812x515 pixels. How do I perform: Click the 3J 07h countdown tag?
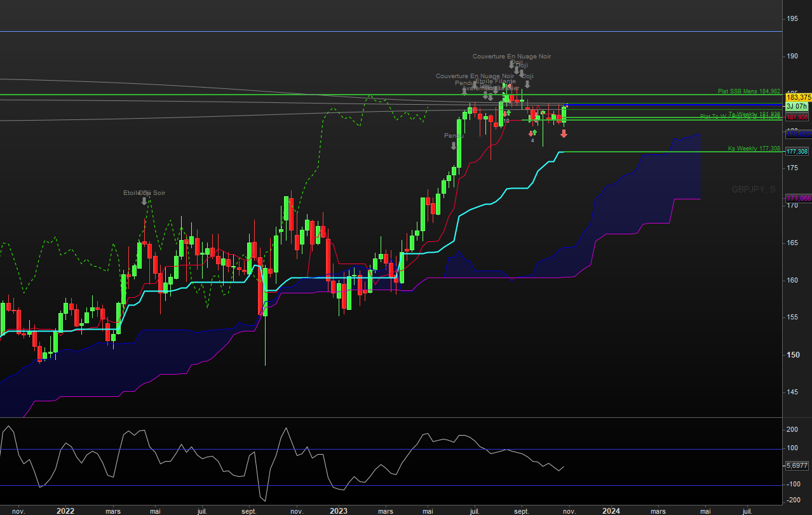(x=797, y=106)
